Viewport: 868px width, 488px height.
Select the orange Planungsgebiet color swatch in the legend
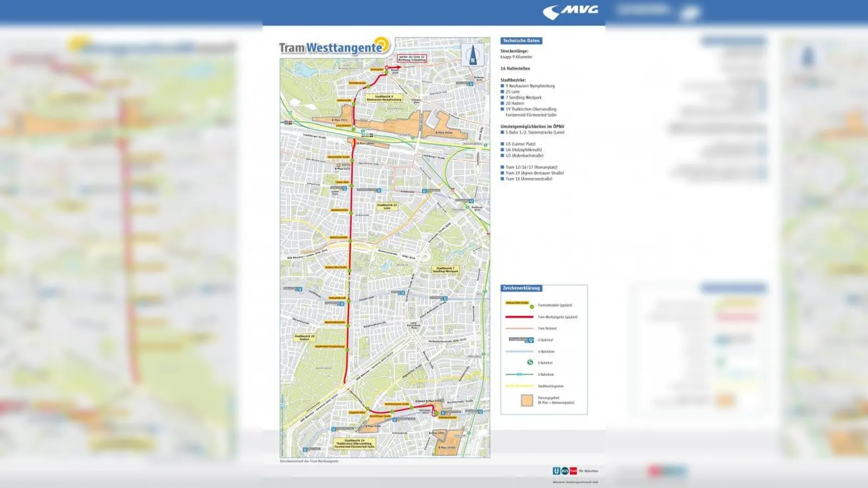(527, 400)
